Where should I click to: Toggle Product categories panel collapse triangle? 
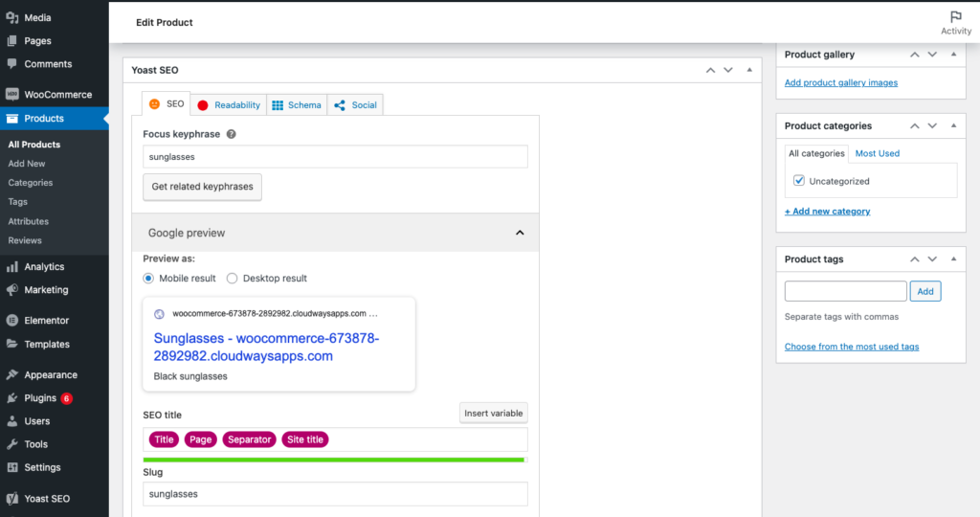pos(954,125)
